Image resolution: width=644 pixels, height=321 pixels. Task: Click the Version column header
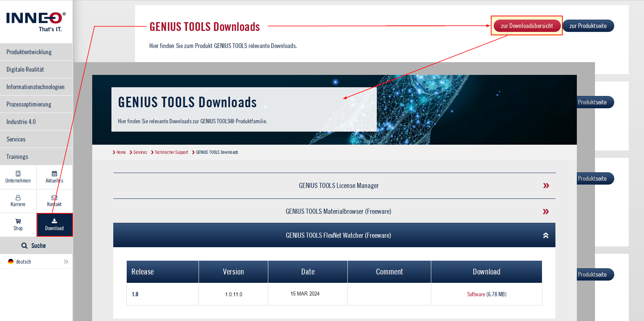click(233, 272)
